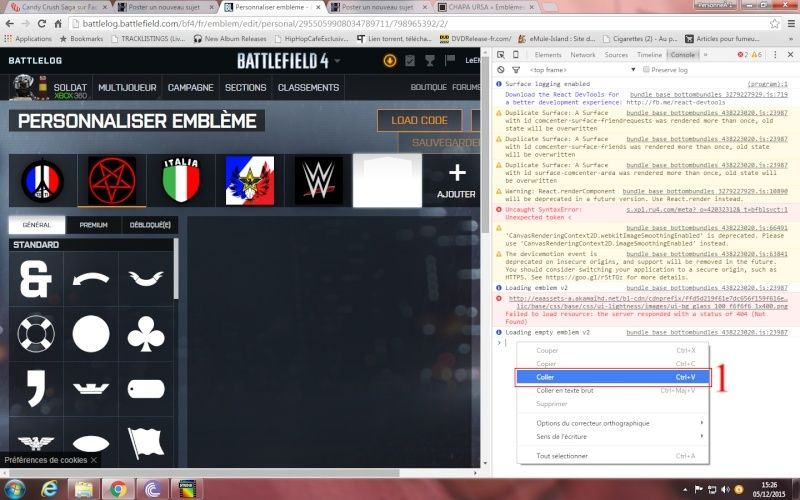Launch Internet Explorer from the taskbar
This screenshot has height=500, width=800.
pyautogui.click(x=49, y=489)
